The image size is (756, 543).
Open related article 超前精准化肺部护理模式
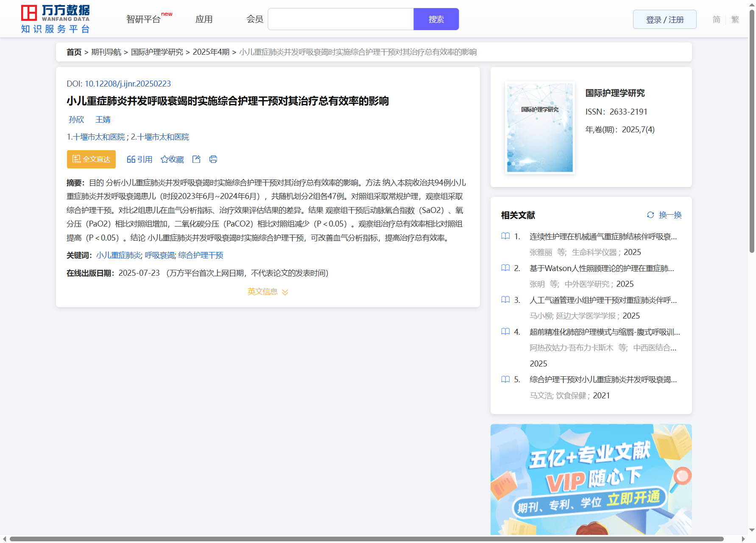(605, 332)
